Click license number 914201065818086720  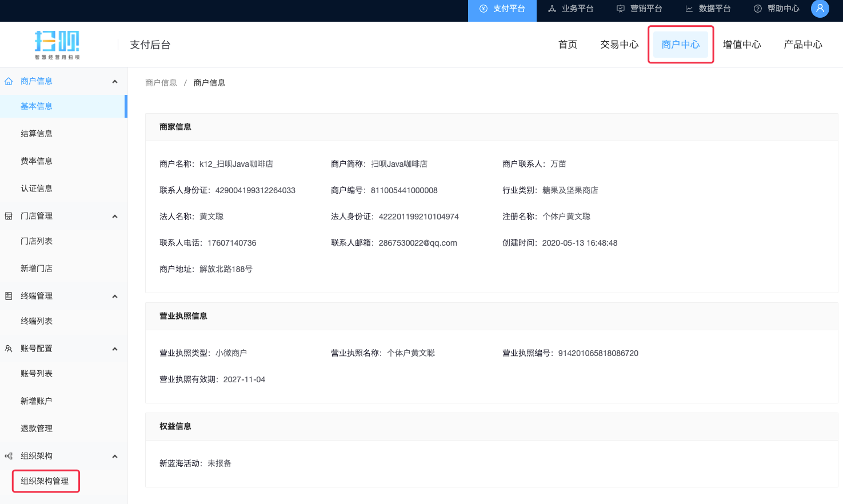click(x=598, y=353)
